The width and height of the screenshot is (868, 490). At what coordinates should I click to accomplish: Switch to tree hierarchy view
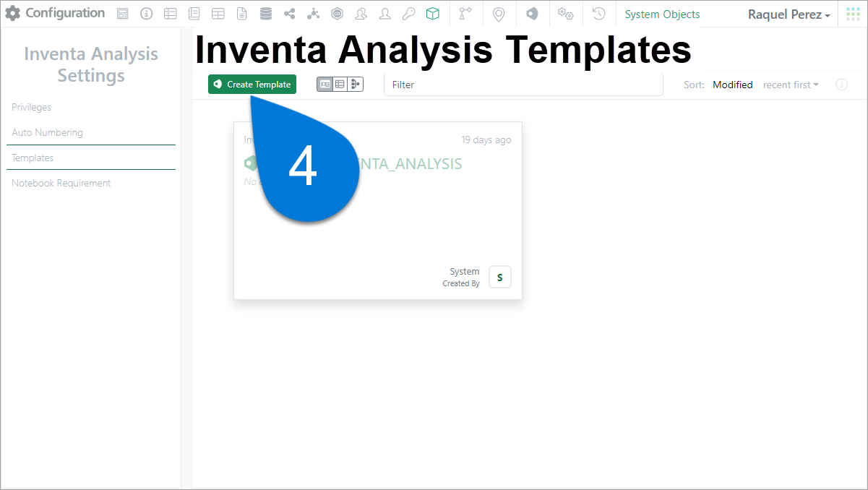(355, 85)
